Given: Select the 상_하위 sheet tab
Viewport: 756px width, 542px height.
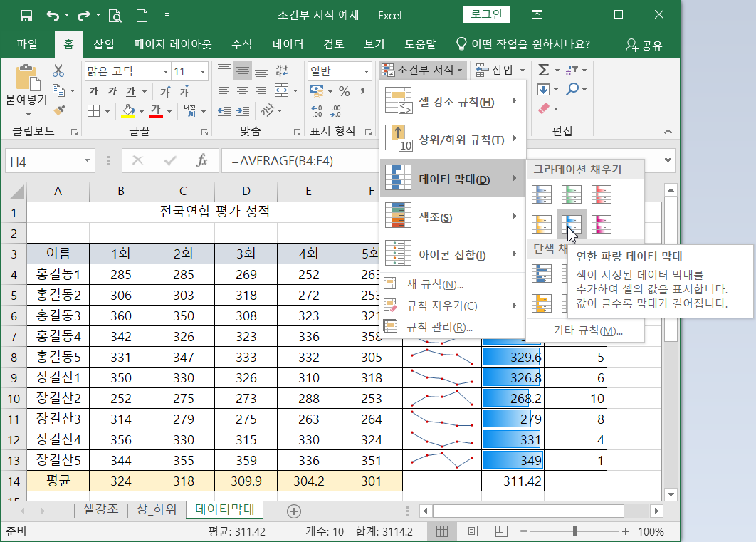Looking at the screenshot, I should pyautogui.click(x=157, y=509).
